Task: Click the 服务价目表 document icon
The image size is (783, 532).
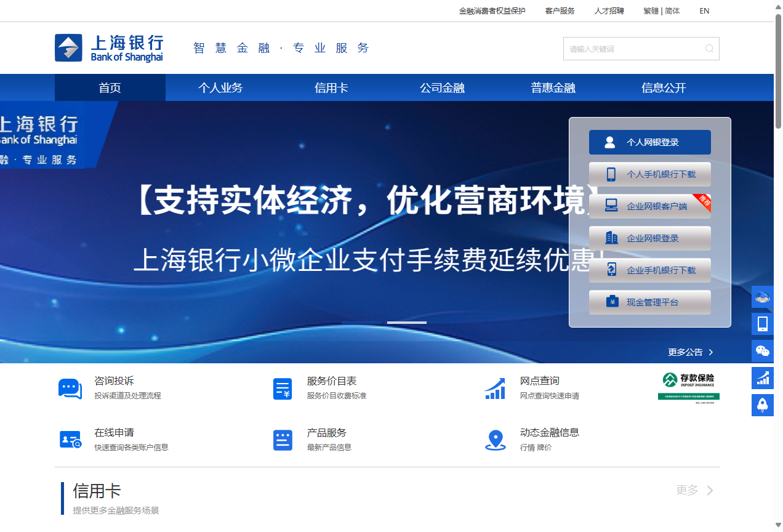Action: click(x=283, y=389)
